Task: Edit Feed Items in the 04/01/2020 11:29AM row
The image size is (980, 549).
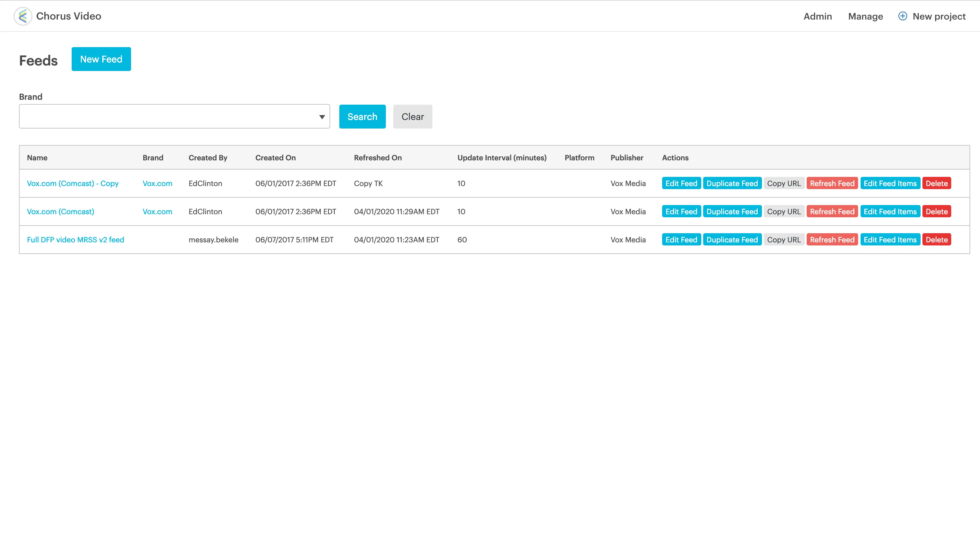Action: point(890,211)
